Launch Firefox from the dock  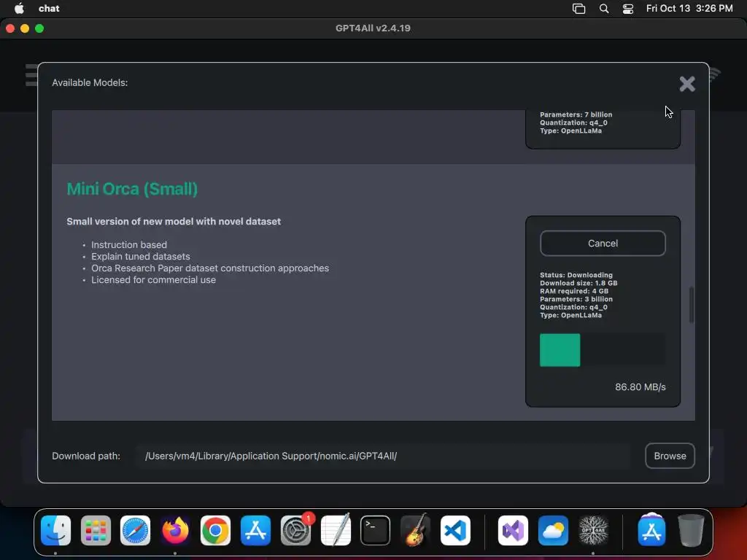[x=175, y=530]
